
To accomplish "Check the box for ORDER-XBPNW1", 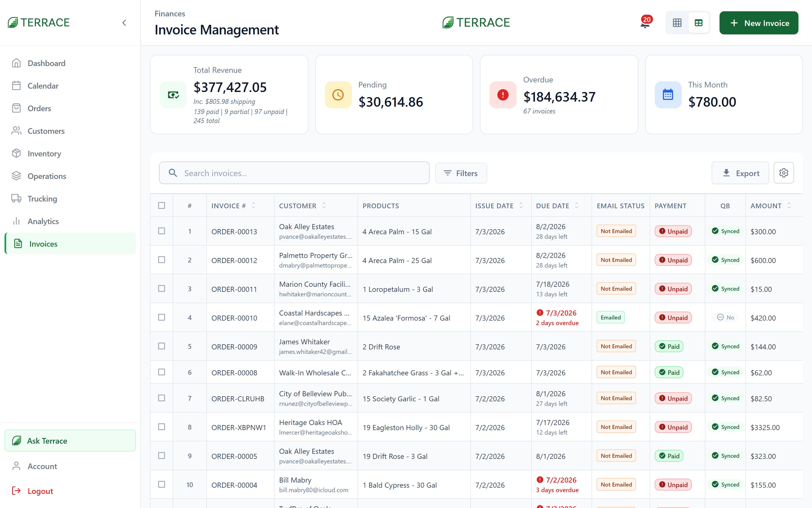I will (x=161, y=427).
